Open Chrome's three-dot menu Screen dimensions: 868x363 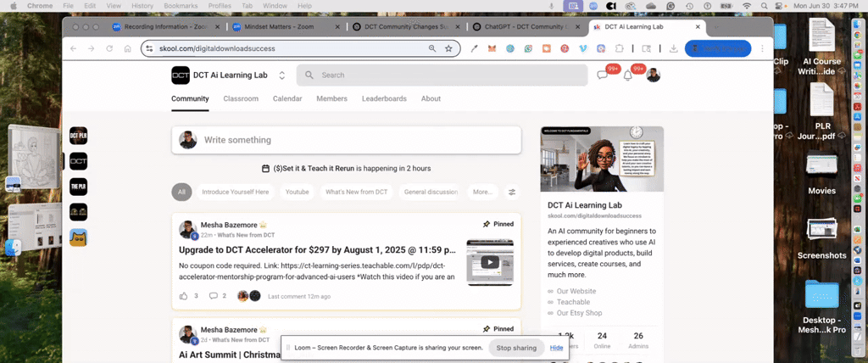click(763, 49)
